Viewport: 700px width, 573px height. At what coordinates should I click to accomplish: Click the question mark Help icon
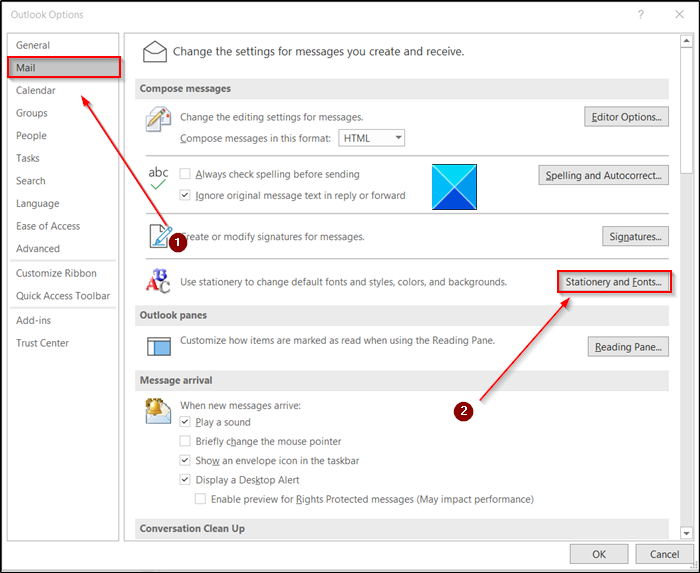pyautogui.click(x=641, y=15)
